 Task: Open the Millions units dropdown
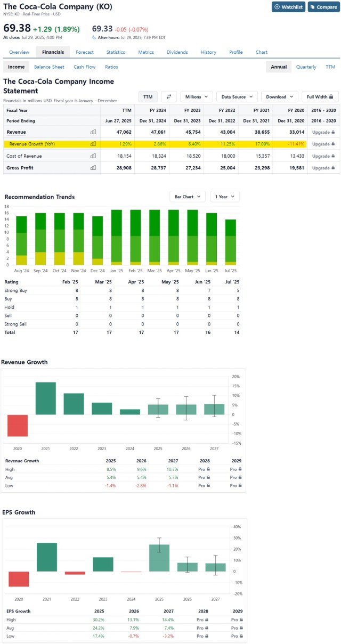tap(197, 97)
